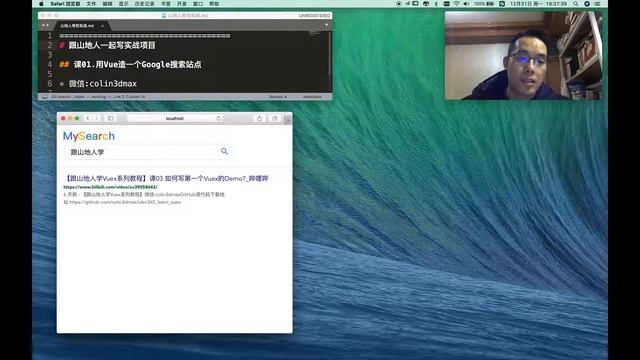Click the Wi-Fi status icon

[x=456, y=4]
